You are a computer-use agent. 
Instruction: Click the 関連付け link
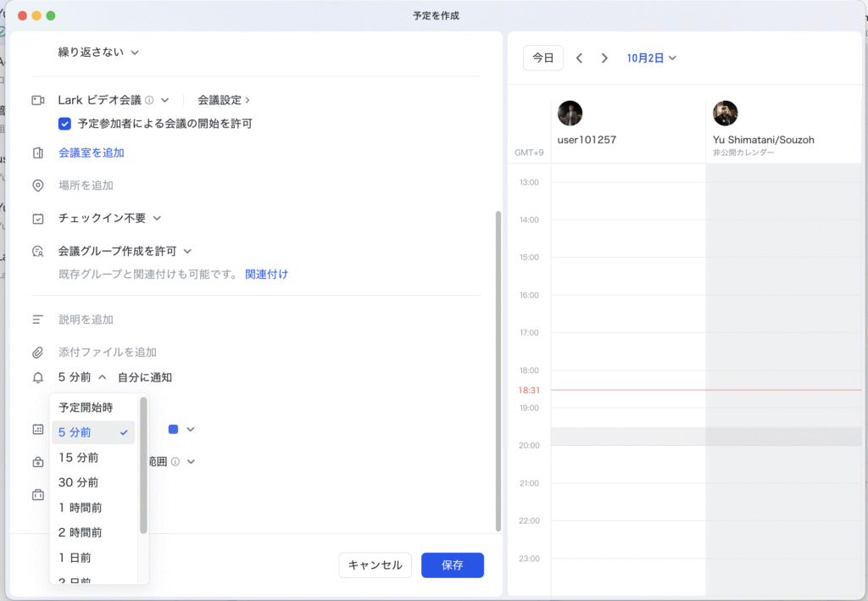tap(266, 275)
